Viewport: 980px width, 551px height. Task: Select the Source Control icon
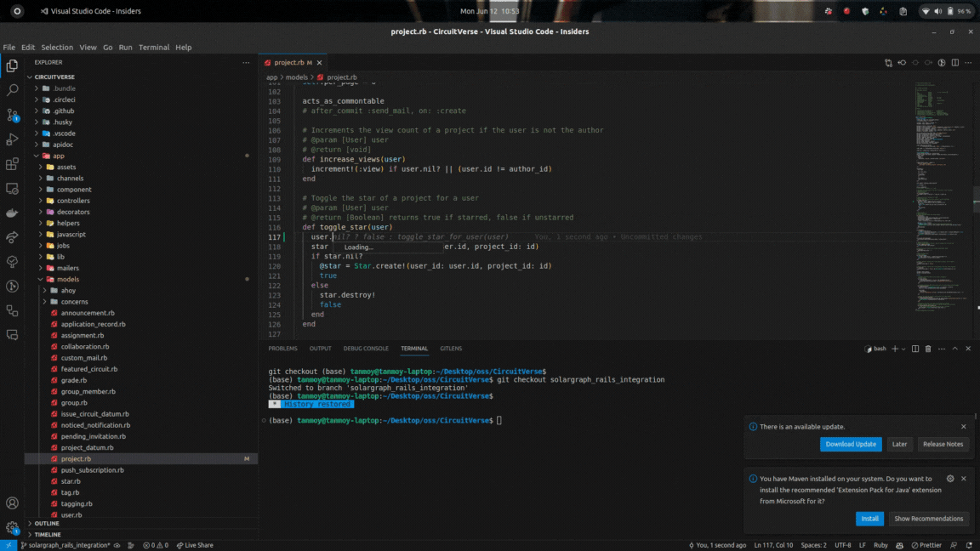tap(11, 116)
